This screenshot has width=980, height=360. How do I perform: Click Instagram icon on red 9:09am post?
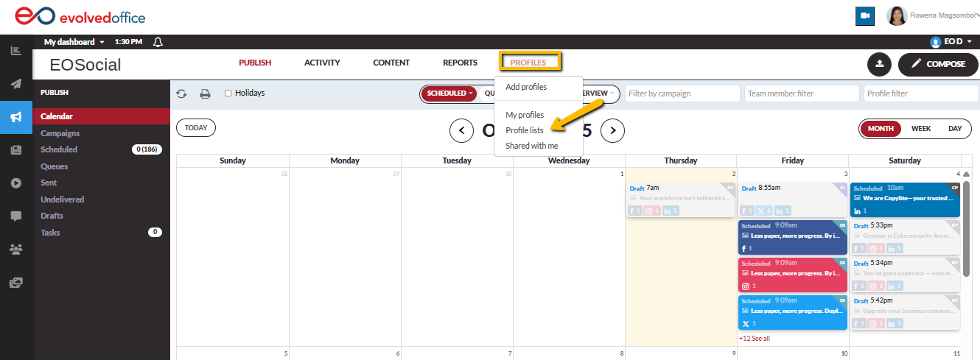(745, 286)
